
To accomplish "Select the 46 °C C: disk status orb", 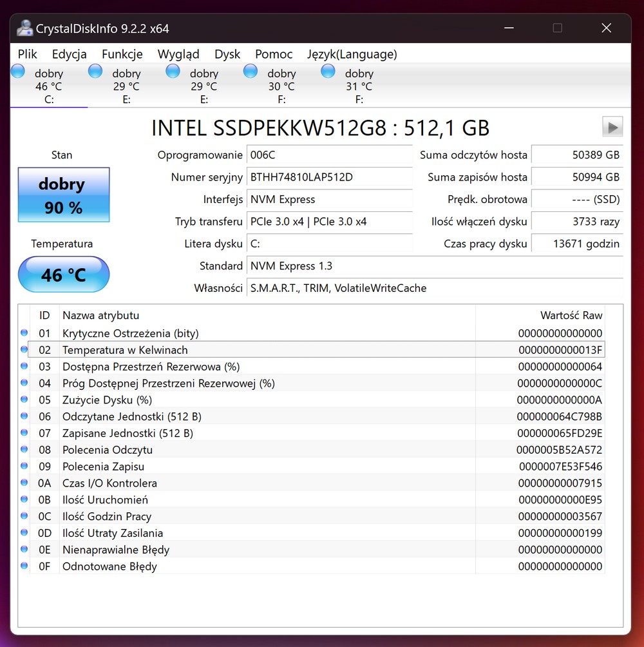I will (x=18, y=72).
